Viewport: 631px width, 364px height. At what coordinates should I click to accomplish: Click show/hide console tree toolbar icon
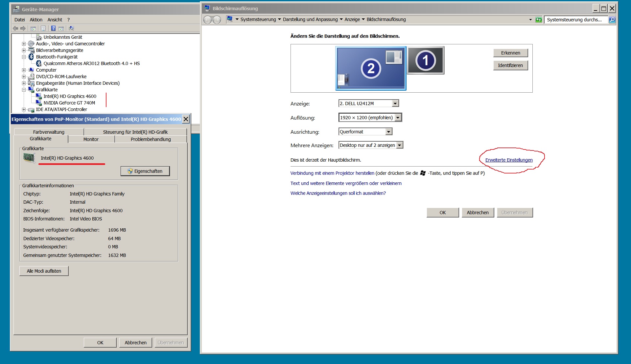click(x=33, y=29)
